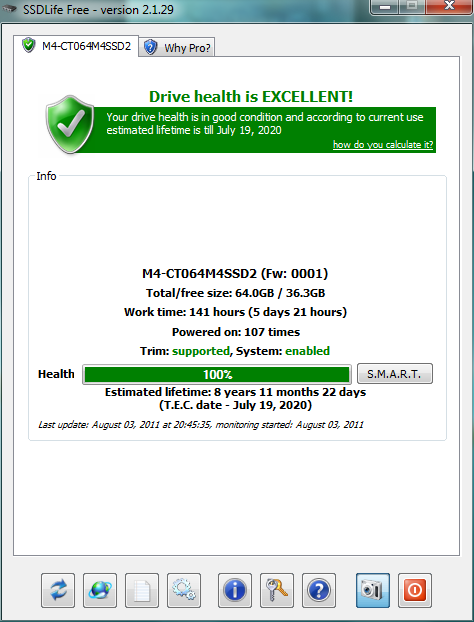Click the blank document report icon
The height and width of the screenshot is (622, 474).
pos(142,590)
